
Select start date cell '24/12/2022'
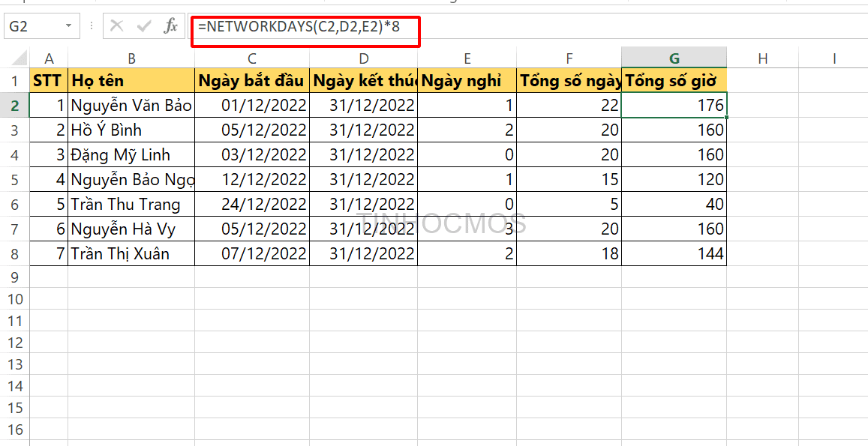click(x=252, y=204)
